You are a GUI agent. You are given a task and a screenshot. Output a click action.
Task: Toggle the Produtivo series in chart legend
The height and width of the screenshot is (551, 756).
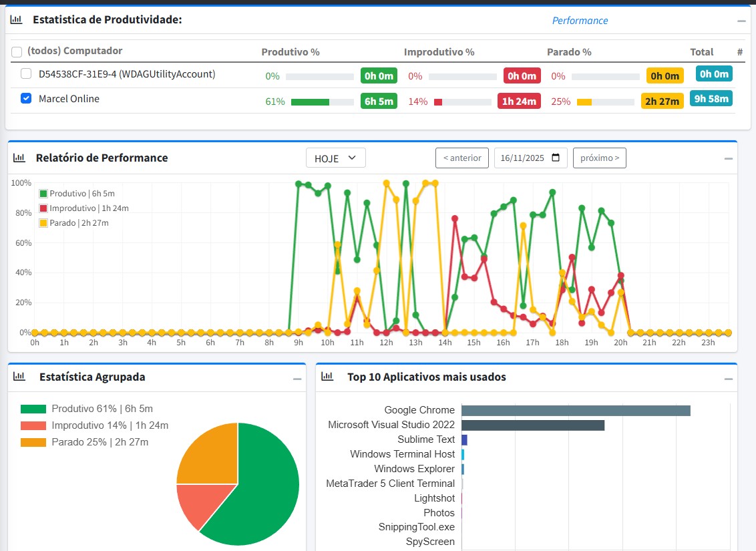43,194
